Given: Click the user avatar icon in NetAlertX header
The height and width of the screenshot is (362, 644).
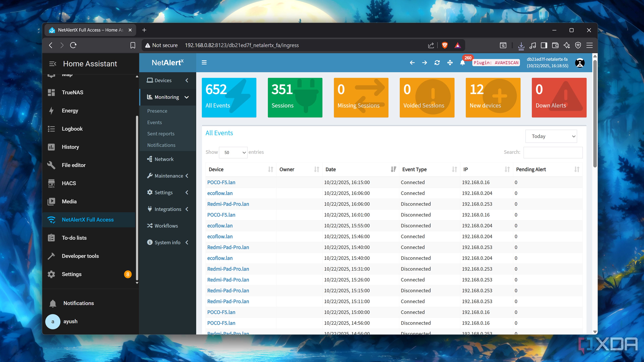Looking at the screenshot, I should [x=580, y=63].
